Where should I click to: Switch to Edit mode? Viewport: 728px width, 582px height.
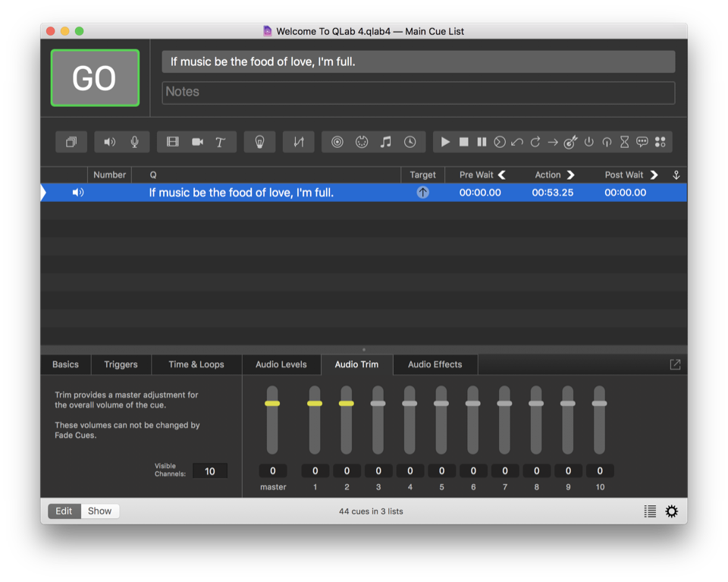coord(64,511)
